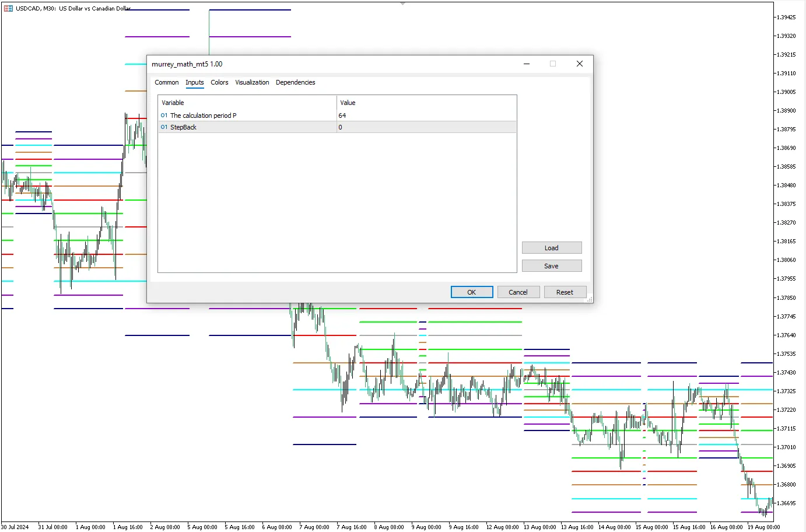Viewport: 806px width, 532px height.
Task: Save the input settings with Save
Action: click(x=551, y=266)
